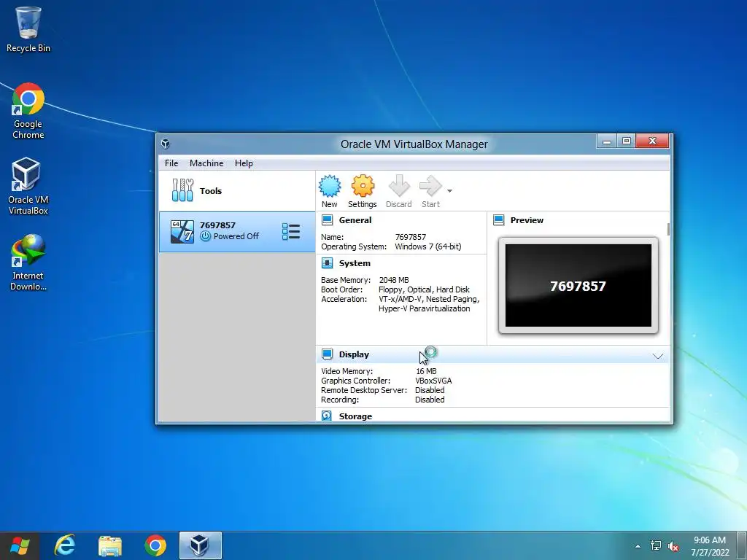Click the New virtual machine icon
Image resolution: width=747 pixels, height=560 pixels.
329,186
